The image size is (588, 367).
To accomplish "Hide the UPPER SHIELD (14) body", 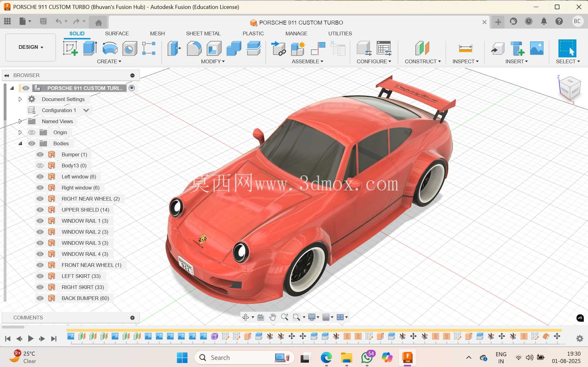I will click(x=40, y=210).
